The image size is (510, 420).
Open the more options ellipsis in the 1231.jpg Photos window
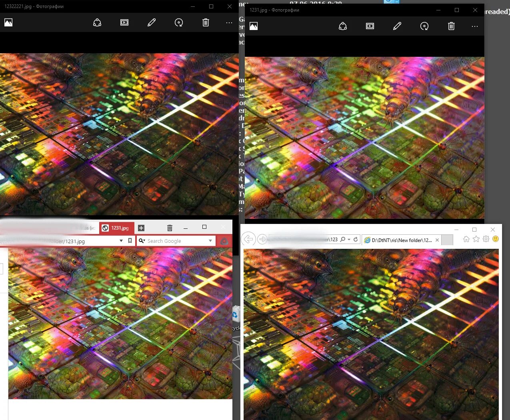[x=474, y=26]
